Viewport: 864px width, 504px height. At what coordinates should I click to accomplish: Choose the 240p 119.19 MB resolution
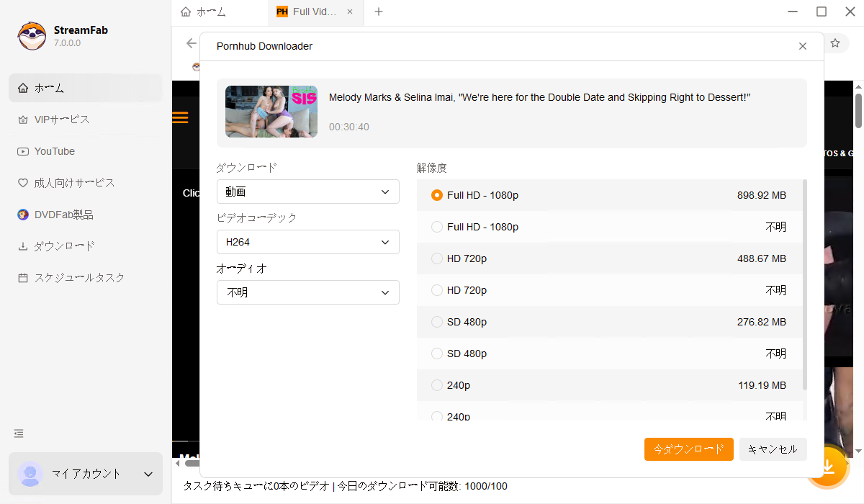click(x=437, y=385)
